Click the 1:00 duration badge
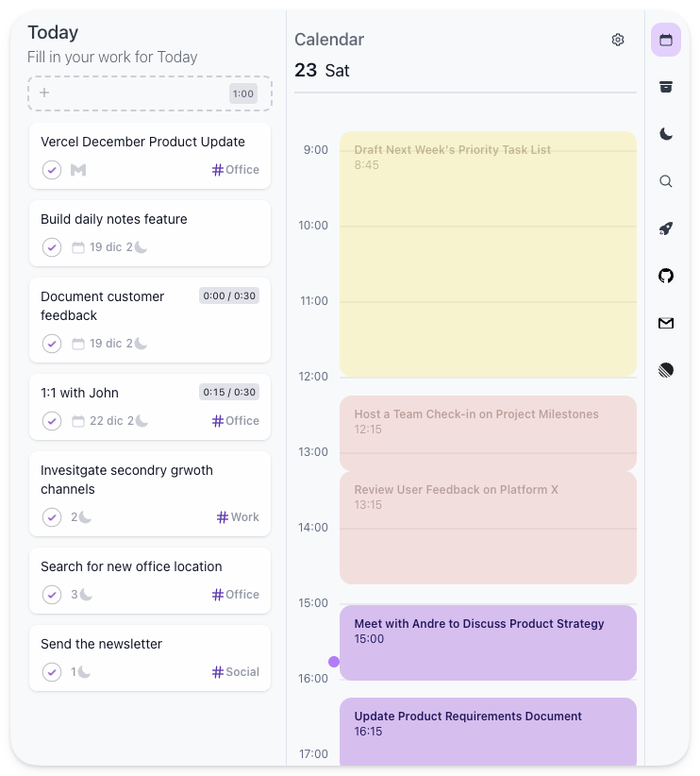700x776 pixels. coord(242,93)
